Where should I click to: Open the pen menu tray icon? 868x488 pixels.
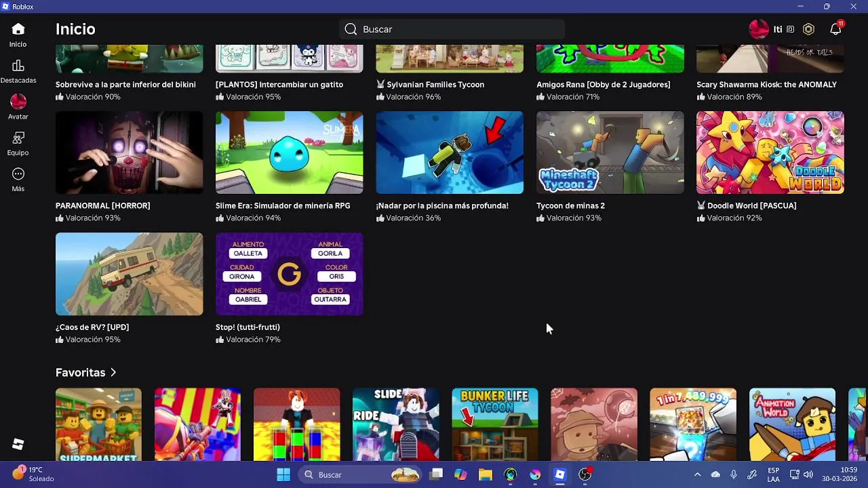click(752, 474)
